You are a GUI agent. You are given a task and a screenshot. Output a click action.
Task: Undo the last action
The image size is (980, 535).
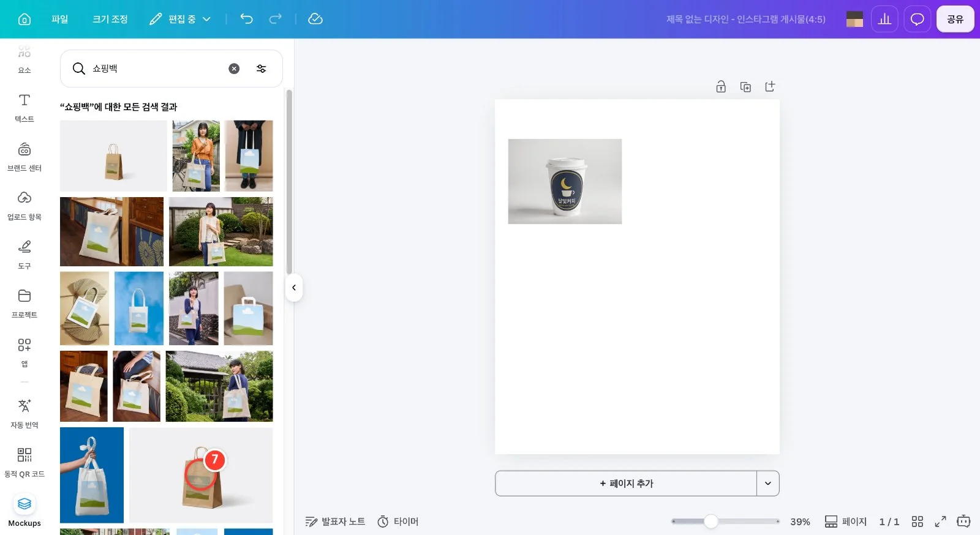pyautogui.click(x=246, y=19)
